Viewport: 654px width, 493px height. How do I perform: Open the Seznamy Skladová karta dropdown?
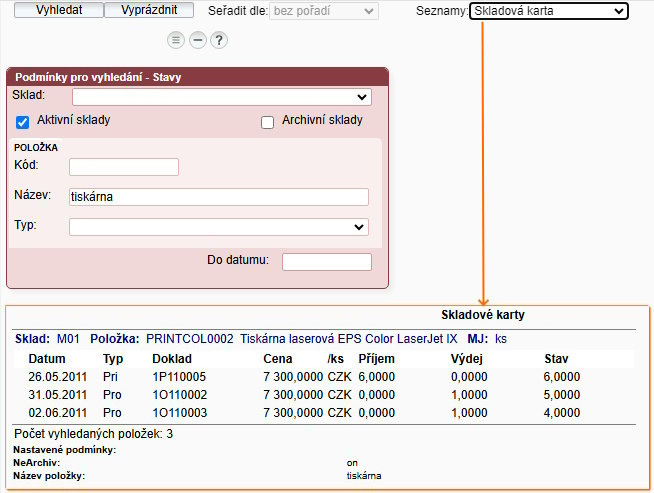[548, 11]
